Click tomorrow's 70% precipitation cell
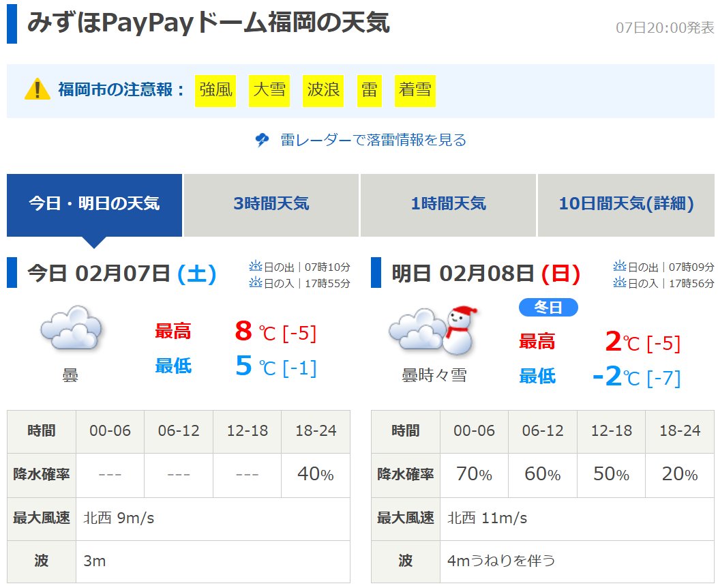Image resolution: width=718 pixels, height=588 pixels. [474, 475]
